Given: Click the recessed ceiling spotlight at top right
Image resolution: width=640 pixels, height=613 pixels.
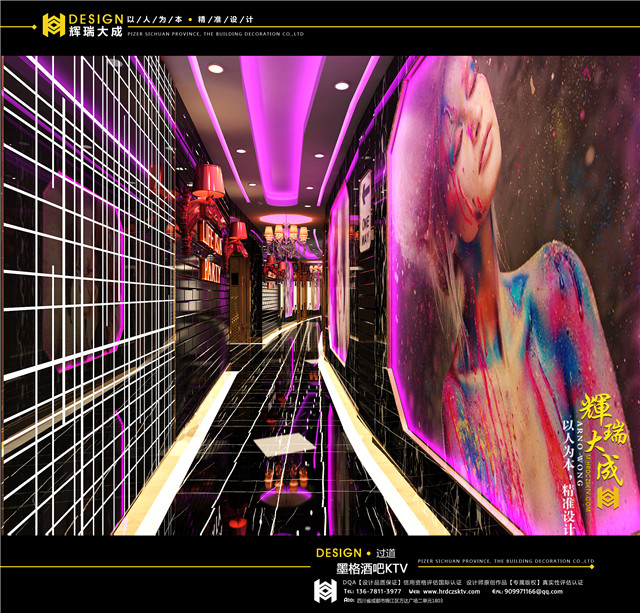Looking at the screenshot, I should click(x=342, y=86).
